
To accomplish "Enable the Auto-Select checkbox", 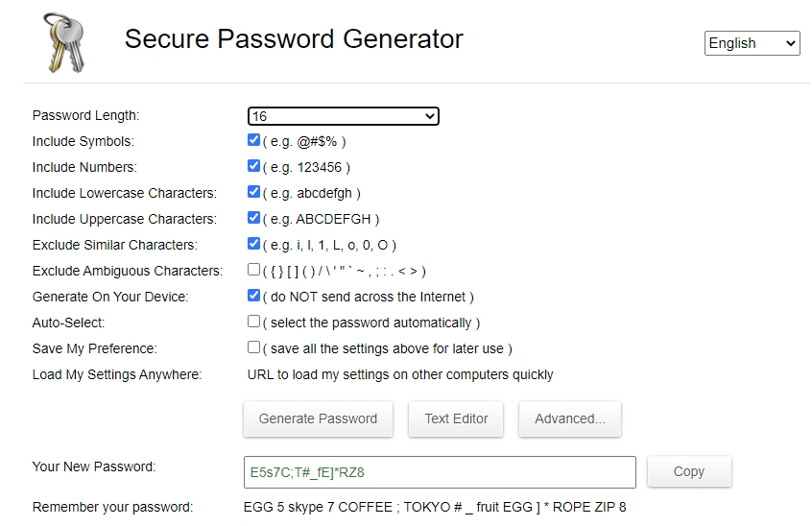I will coord(253,322).
